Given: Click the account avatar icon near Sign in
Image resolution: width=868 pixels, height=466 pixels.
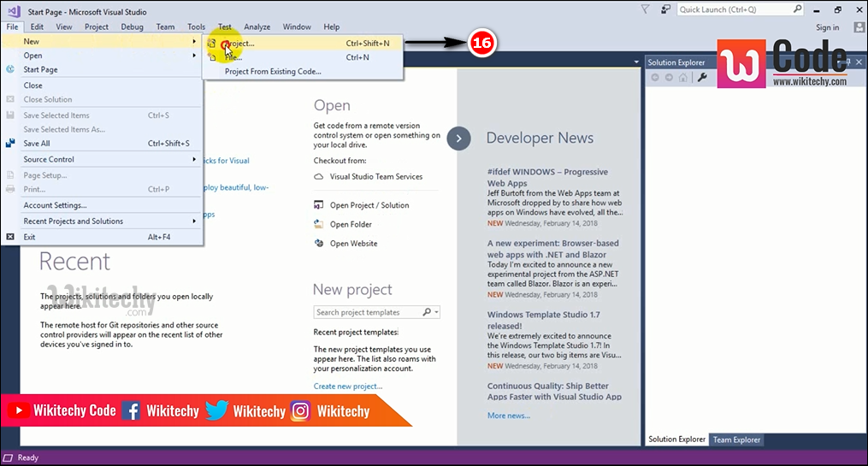Looking at the screenshot, I should (859, 27).
